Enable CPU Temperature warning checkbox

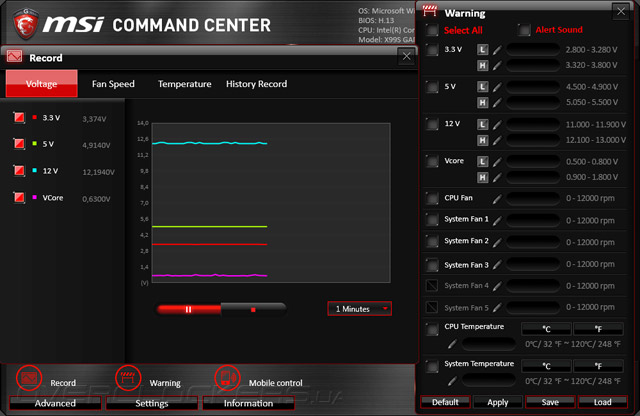pyautogui.click(x=432, y=329)
